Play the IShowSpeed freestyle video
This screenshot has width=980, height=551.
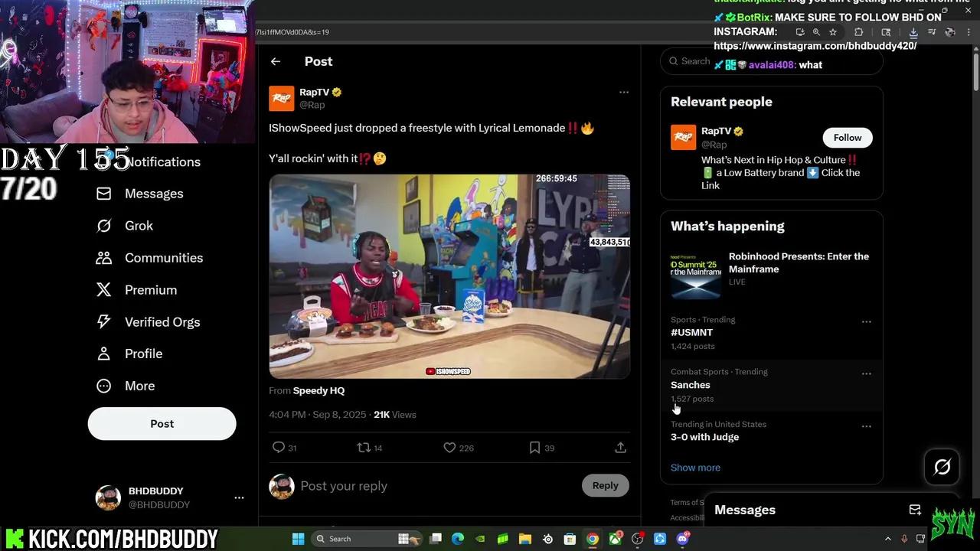[449, 276]
